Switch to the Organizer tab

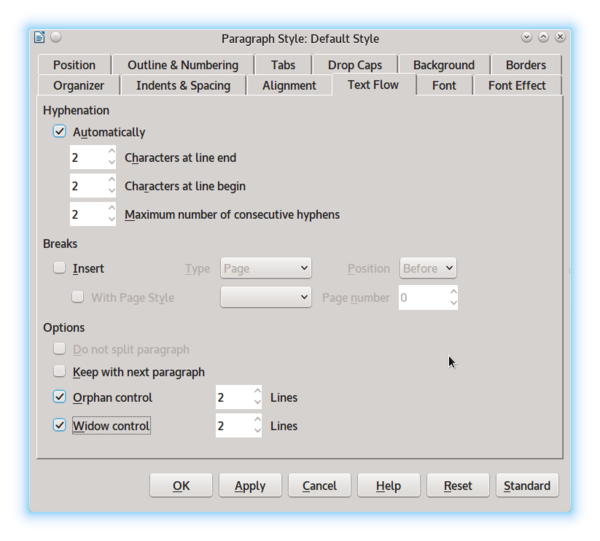pos(78,85)
